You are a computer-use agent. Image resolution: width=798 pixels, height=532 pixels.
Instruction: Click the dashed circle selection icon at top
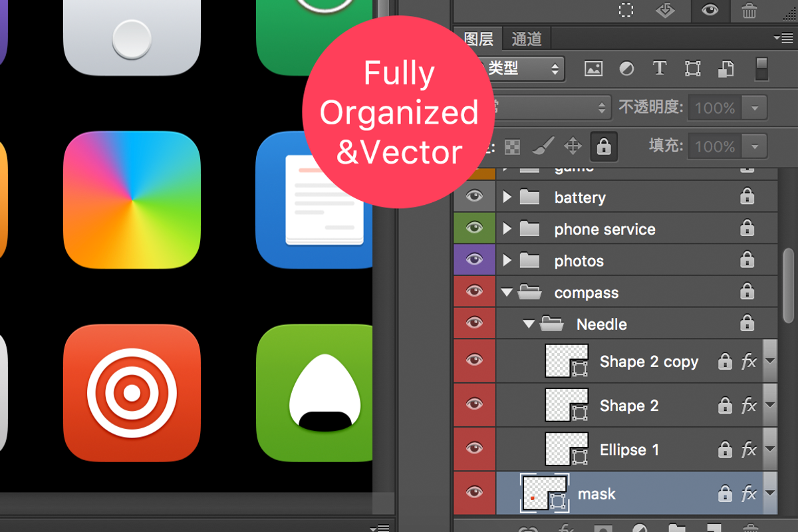[626, 10]
